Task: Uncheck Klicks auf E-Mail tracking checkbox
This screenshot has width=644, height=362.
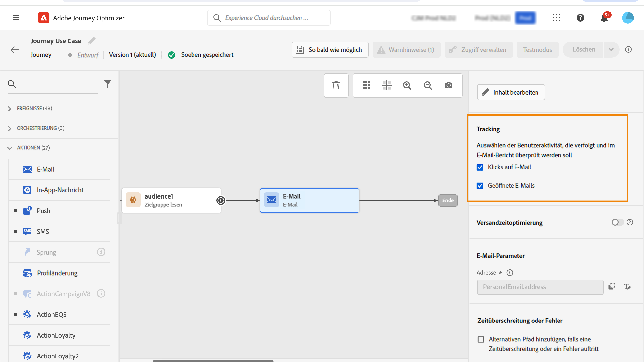Action: coord(480,167)
